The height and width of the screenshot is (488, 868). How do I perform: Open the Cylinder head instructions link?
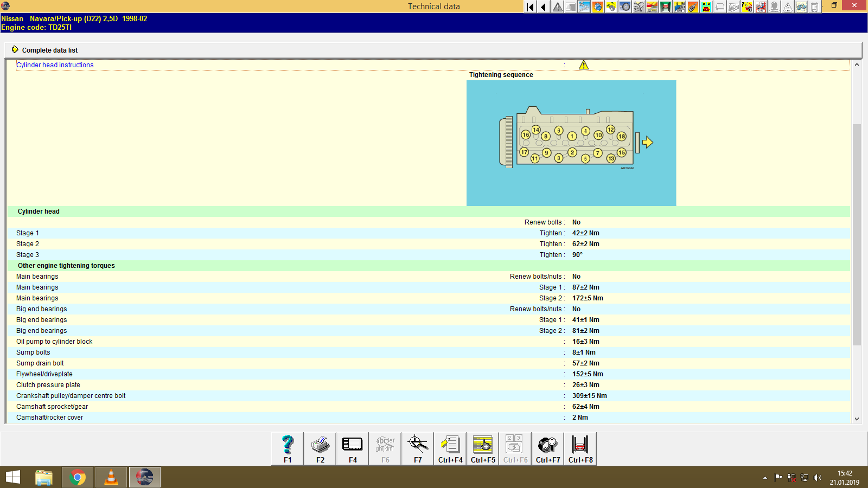click(x=55, y=65)
